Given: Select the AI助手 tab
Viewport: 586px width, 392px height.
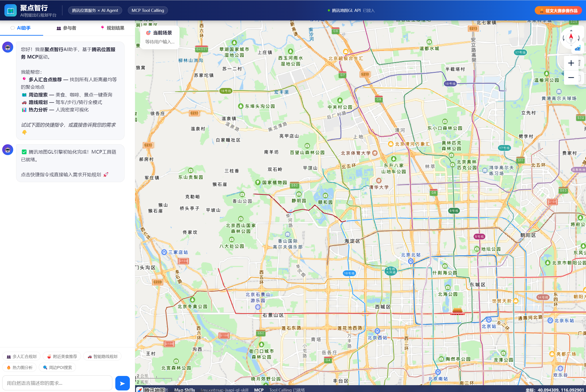Looking at the screenshot, I should coord(21,28).
